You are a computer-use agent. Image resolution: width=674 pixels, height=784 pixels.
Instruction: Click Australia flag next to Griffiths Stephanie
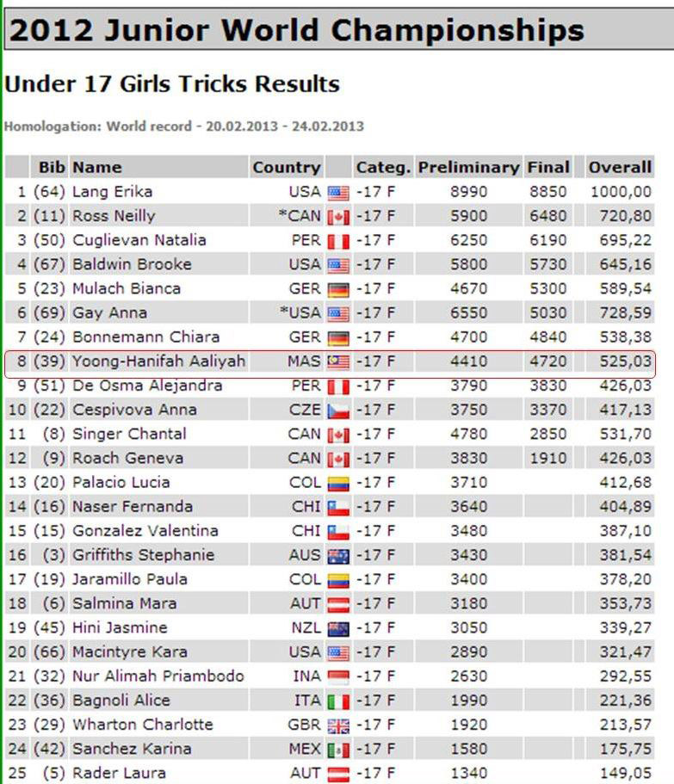(x=338, y=556)
